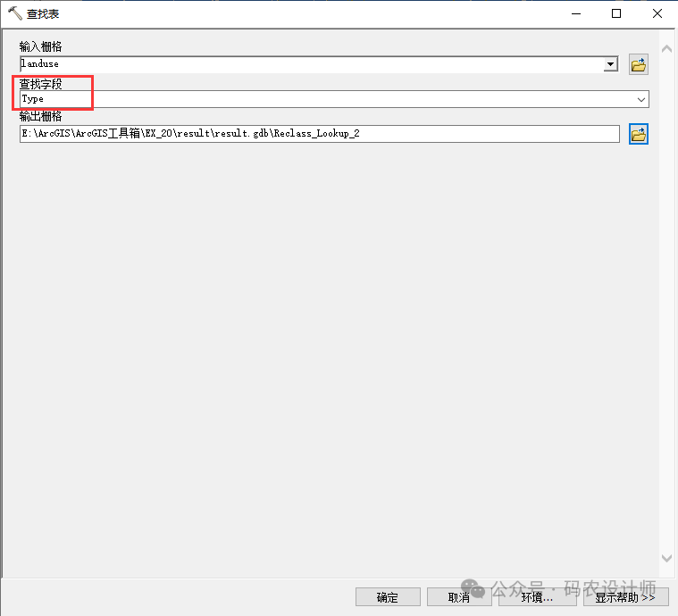
Task: Close the 查找表 dialog
Action: point(657,14)
